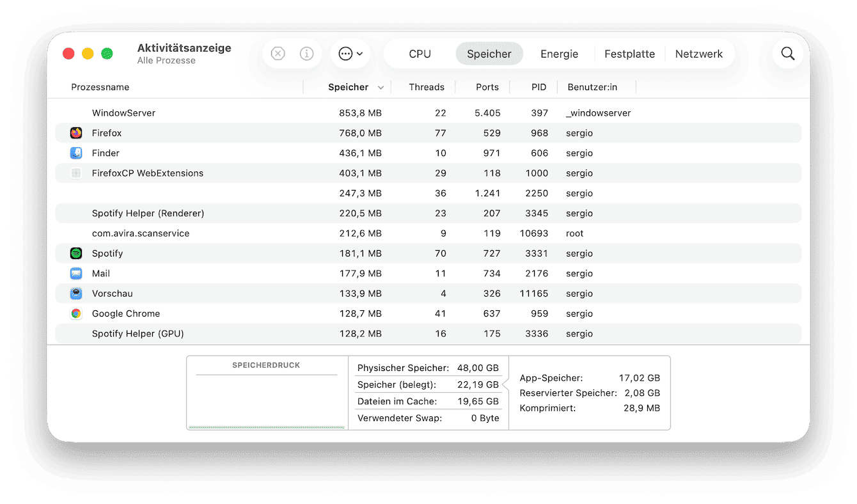
Task: Open the Festplatte tab
Action: pos(629,54)
